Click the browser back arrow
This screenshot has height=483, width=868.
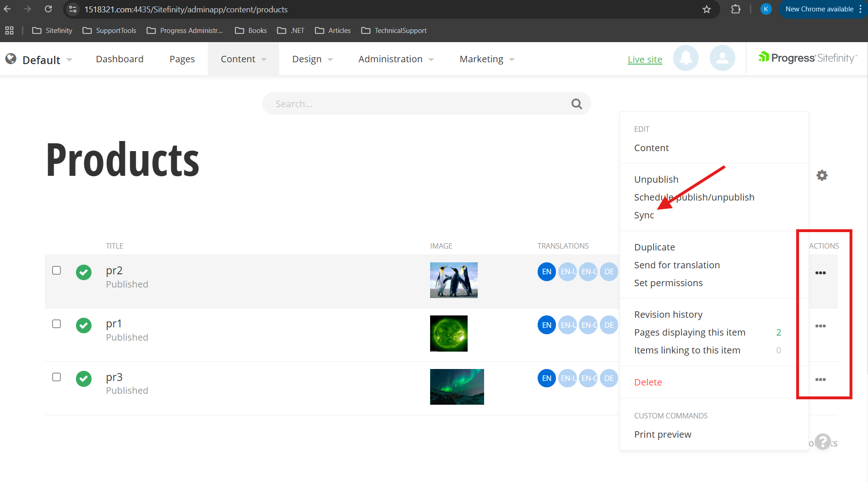(7, 9)
